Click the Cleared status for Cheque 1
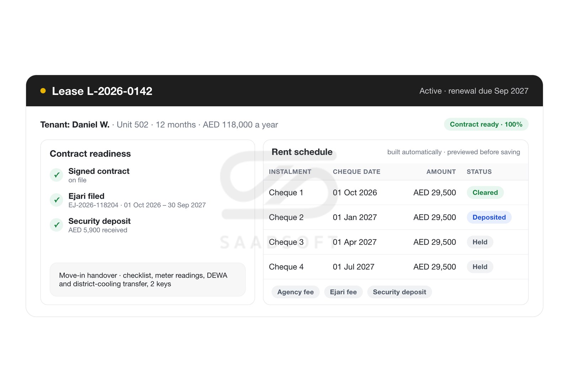The width and height of the screenshot is (569, 392). click(x=485, y=192)
